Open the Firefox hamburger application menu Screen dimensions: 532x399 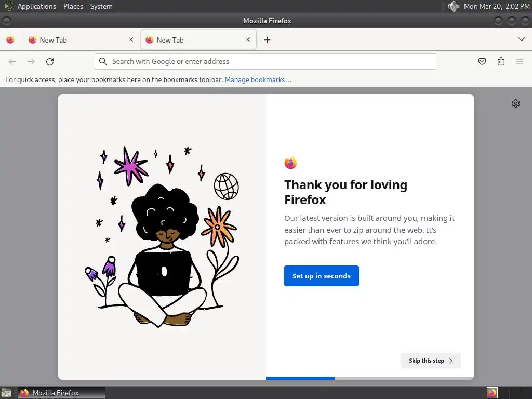pos(520,61)
